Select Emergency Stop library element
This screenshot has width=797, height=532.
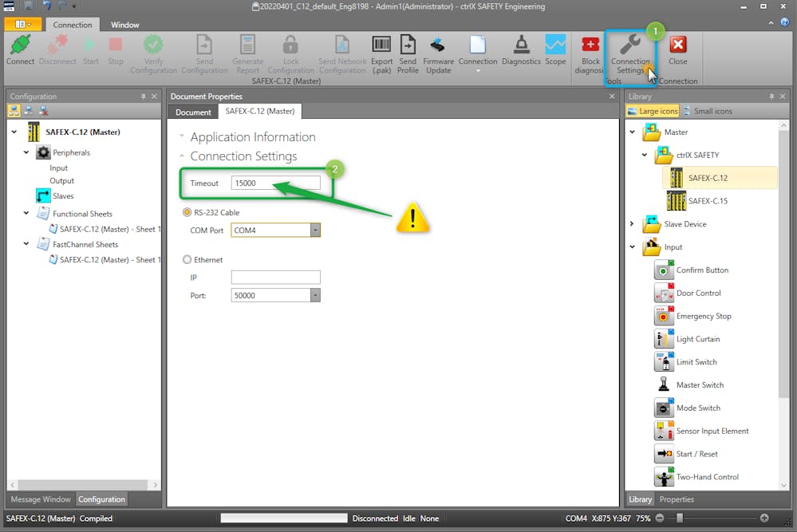(x=692, y=316)
